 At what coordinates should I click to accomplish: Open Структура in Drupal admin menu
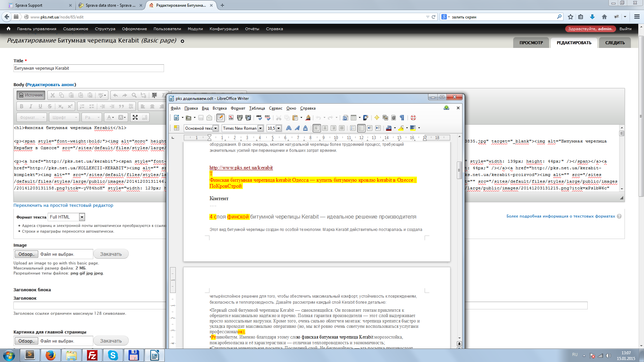click(x=105, y=29)
